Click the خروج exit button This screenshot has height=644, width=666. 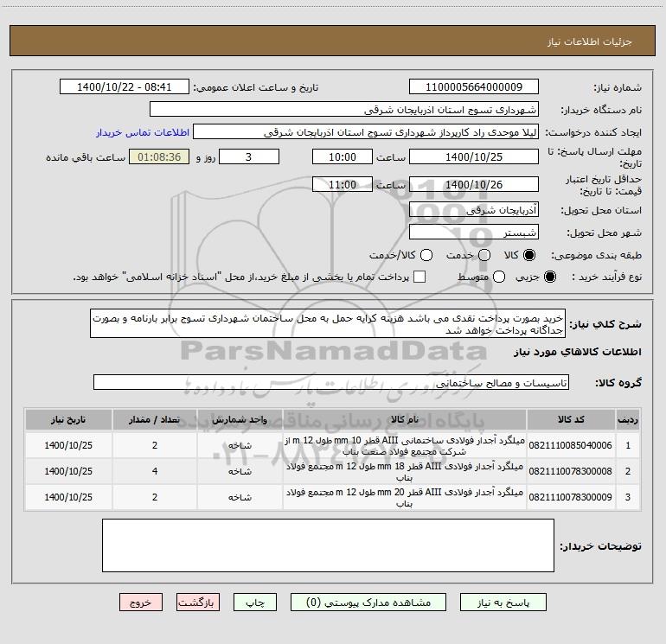[x=141, y=603]
